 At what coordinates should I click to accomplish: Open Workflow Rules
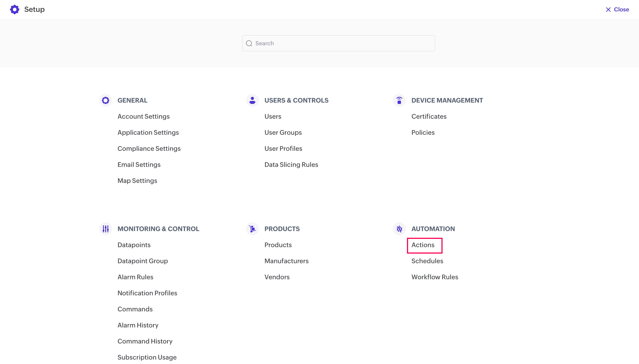click(x=434, y=277)
